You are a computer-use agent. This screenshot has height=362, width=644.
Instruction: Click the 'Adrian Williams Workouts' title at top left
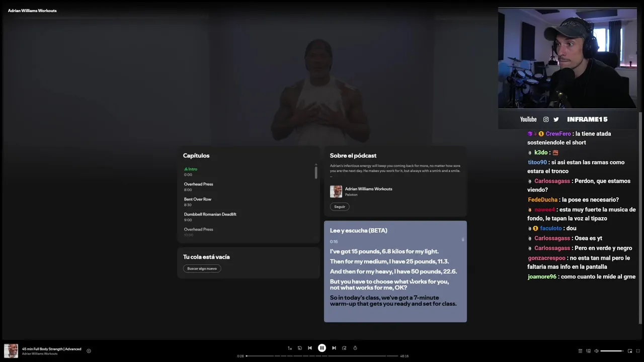(32, 11)
